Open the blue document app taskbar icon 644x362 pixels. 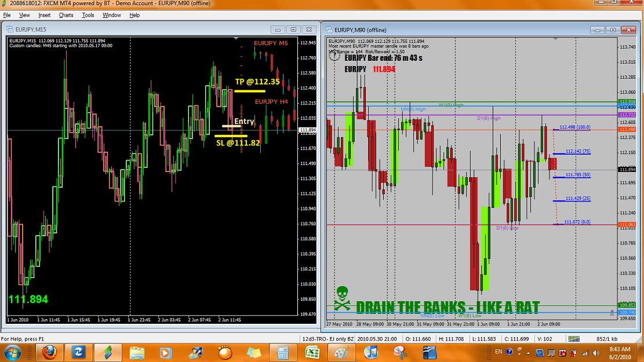(x=429, y=353)
